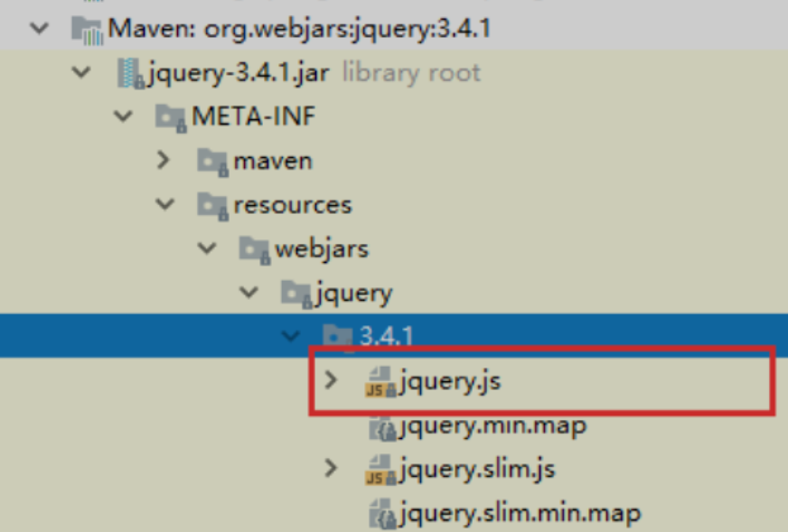
Task: Expand the jquery.slim.js file node
Action: pyautogui.click(x=331, y=468)
